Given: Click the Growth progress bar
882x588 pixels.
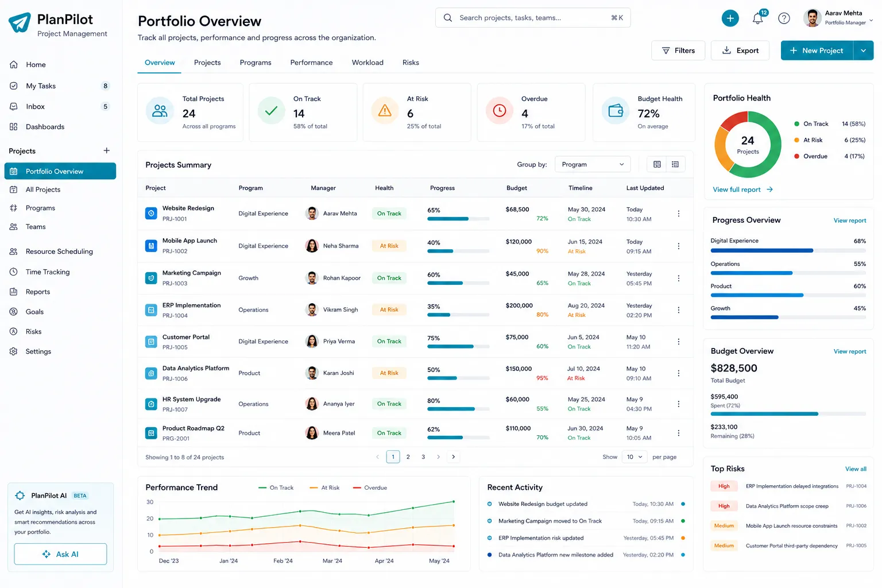Looking at the screenshot, I should click(788, 317).
